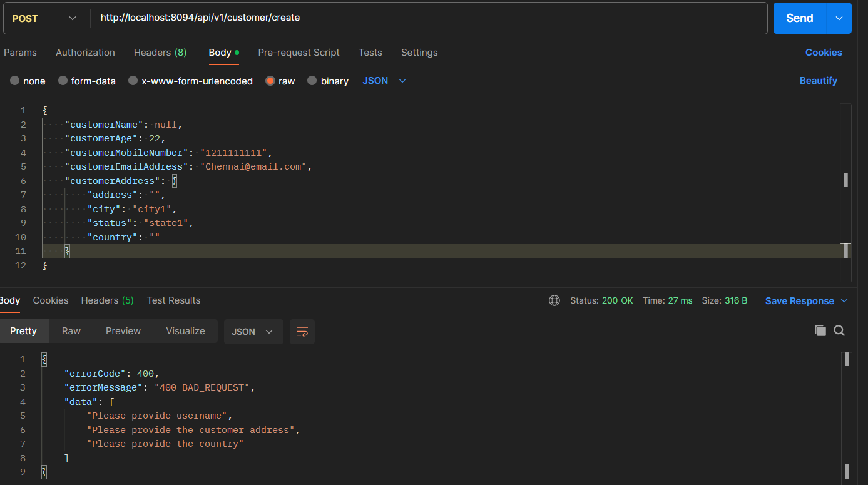Expand the Send button arrow options

[x=839, y=18]
